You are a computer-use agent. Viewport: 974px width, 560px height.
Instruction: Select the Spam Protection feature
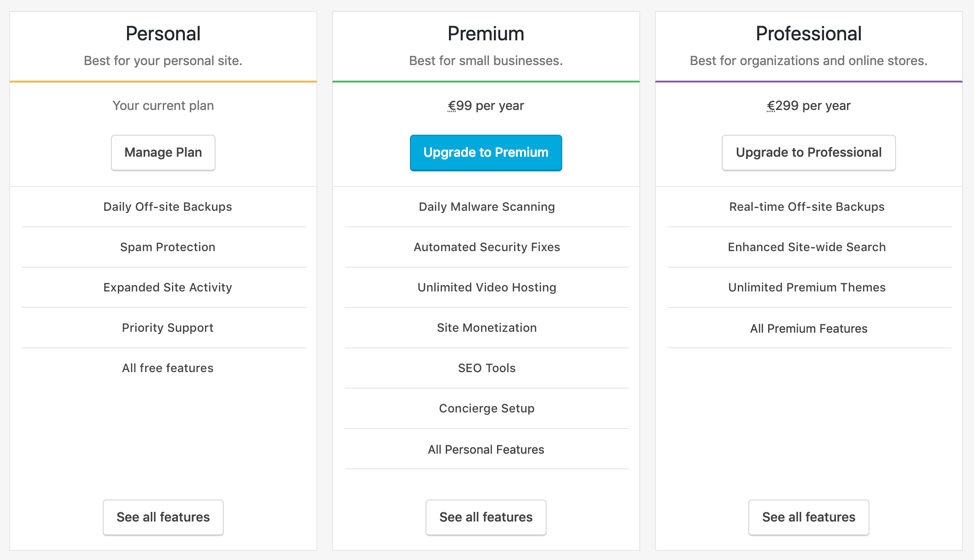click(x=167, y=247)
